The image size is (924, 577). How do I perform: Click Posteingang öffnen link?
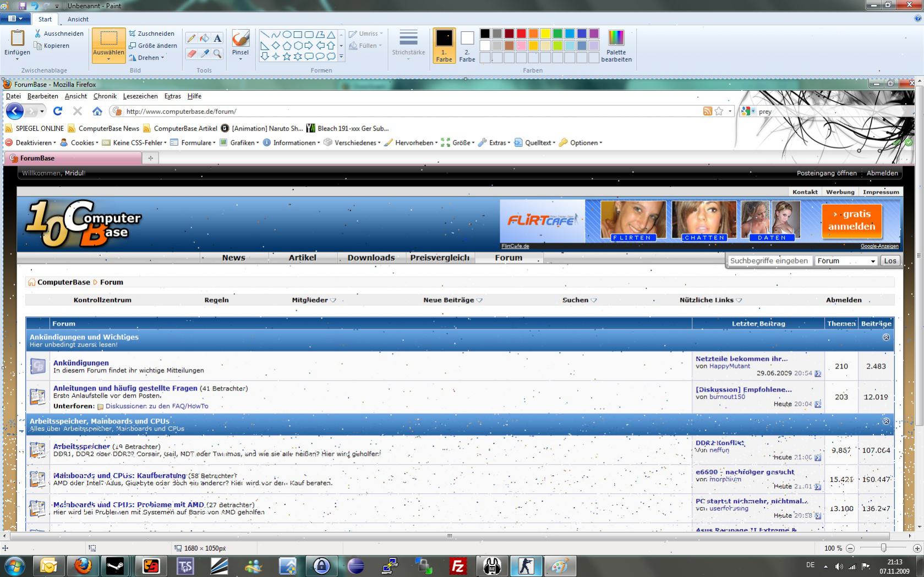pos(827,173)
